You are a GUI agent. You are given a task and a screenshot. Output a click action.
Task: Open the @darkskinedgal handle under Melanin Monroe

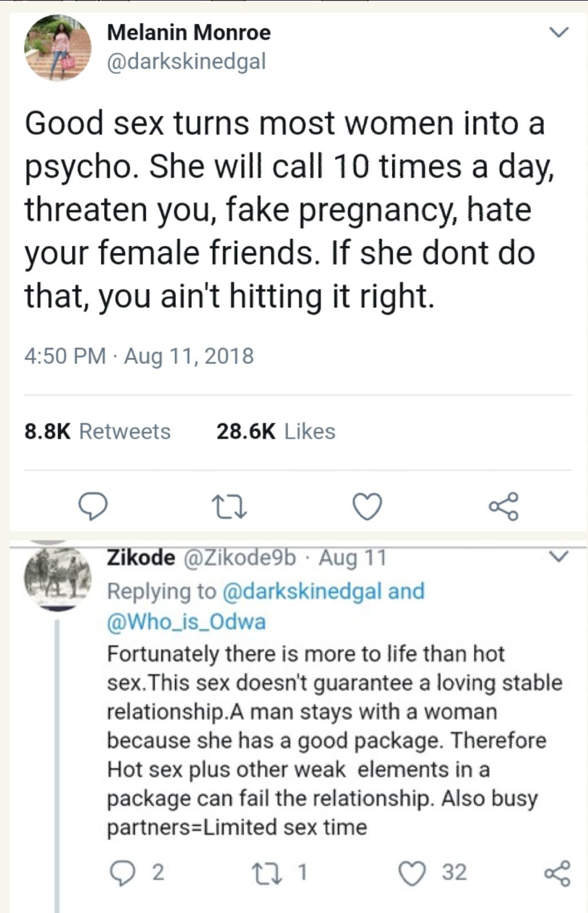click(186, 61)
